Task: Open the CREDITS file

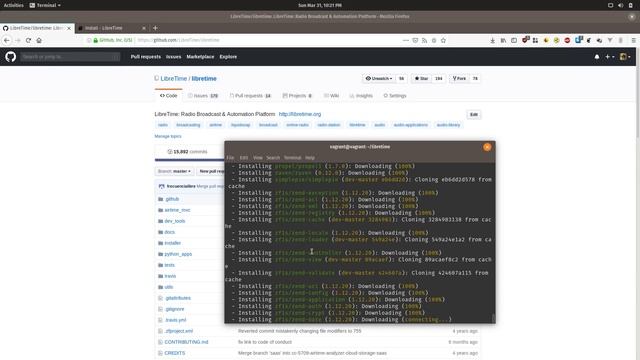Action: pyautogui.click(x=175, y=353)
